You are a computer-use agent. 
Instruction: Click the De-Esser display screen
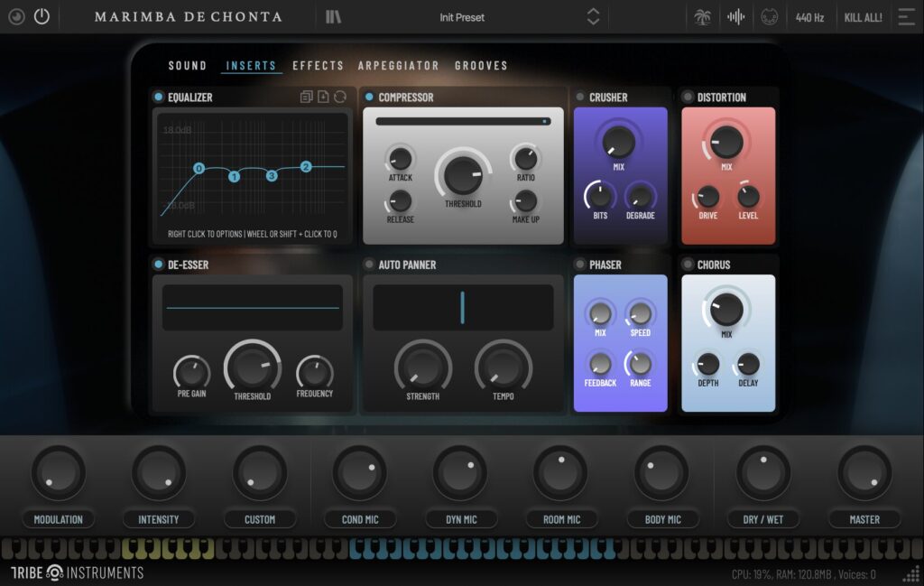pyautogui.click(x=253, y=308)
